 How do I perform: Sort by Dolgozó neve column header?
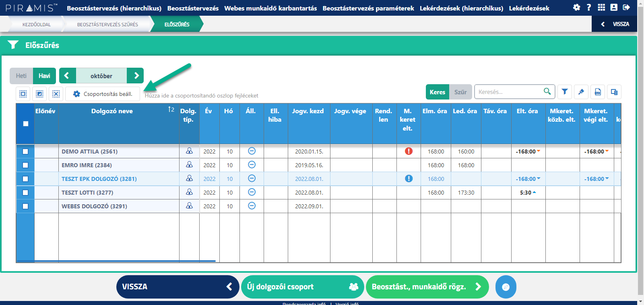(112, 111)
